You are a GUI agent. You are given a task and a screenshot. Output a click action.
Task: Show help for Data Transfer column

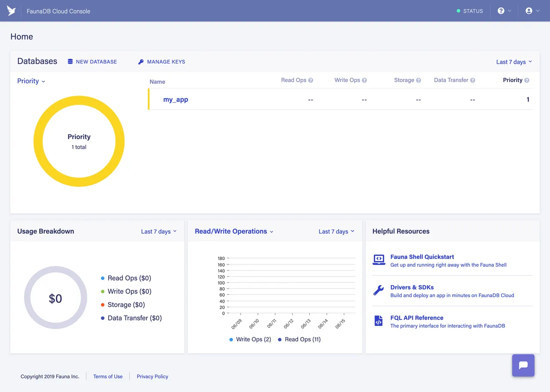[x=473, y=80]
